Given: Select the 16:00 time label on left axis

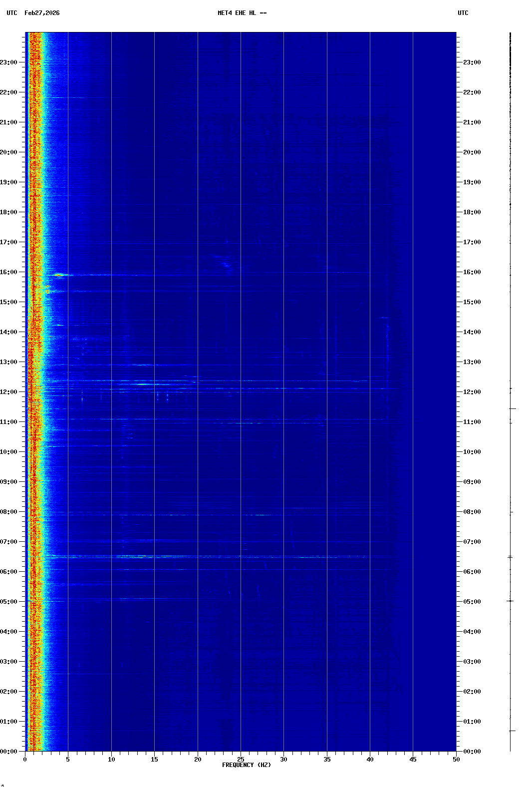Looking at the screenshot, I should 8,272.
